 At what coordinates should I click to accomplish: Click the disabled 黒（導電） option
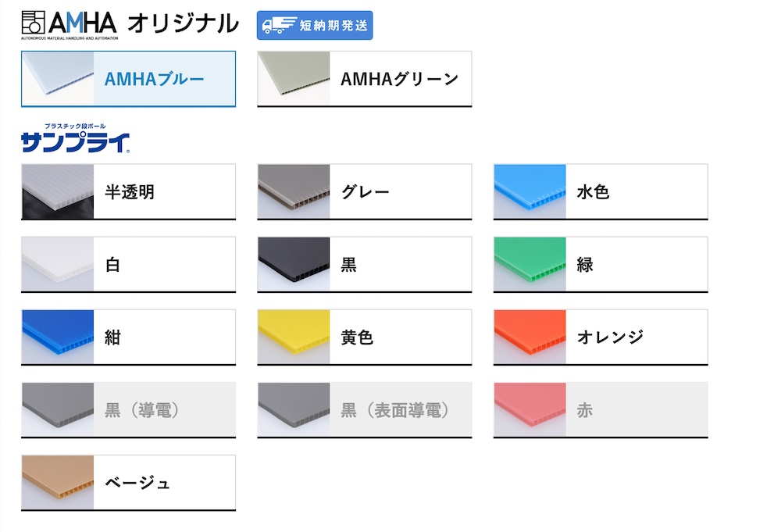pos(129,410)
